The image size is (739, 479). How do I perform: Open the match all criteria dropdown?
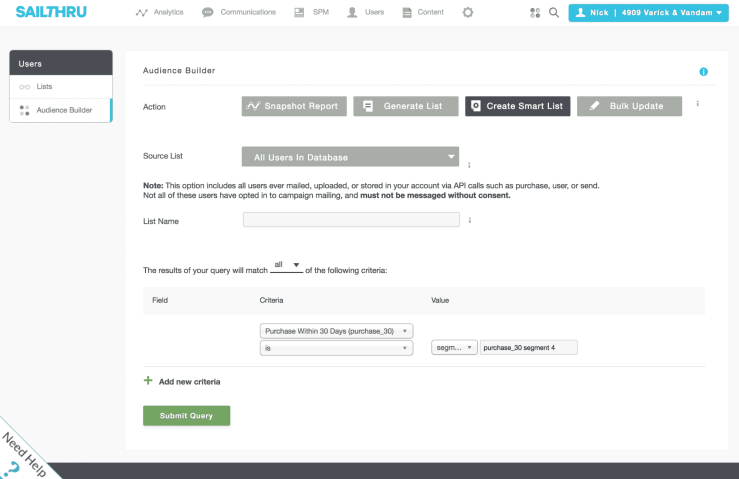288,265
